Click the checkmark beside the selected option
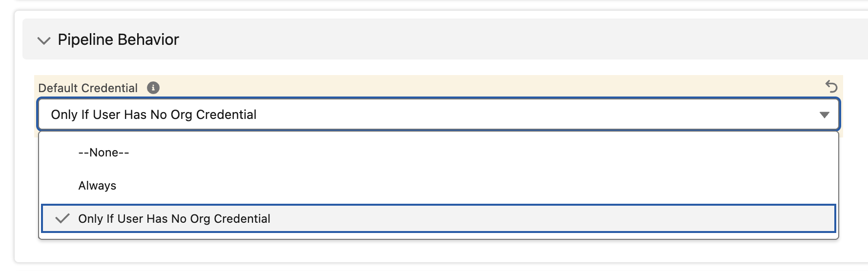 pyautogui.click(x=62, y=219)
